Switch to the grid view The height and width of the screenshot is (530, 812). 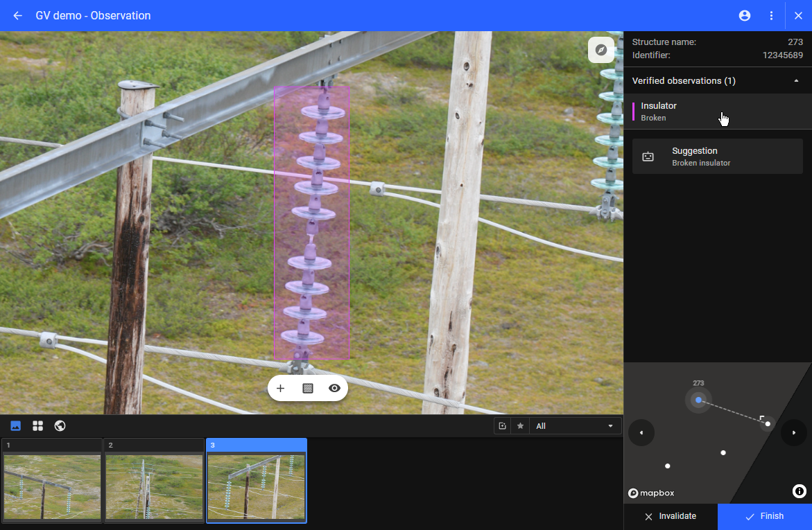(37, 426)
